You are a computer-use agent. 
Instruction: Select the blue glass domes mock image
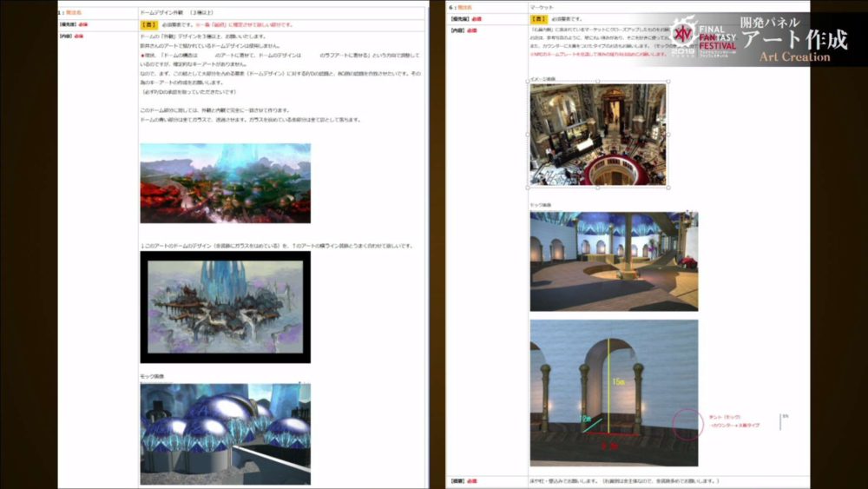tap(225, 433)
